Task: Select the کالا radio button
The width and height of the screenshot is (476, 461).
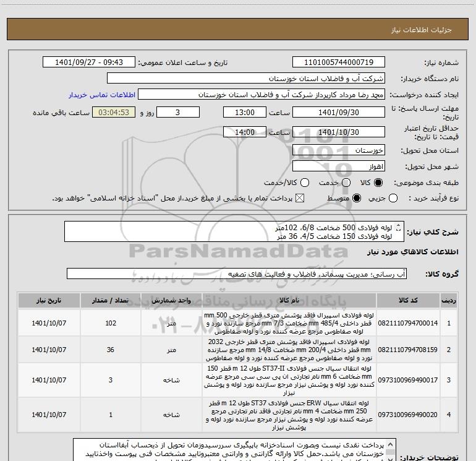Action: click(378, 183)
